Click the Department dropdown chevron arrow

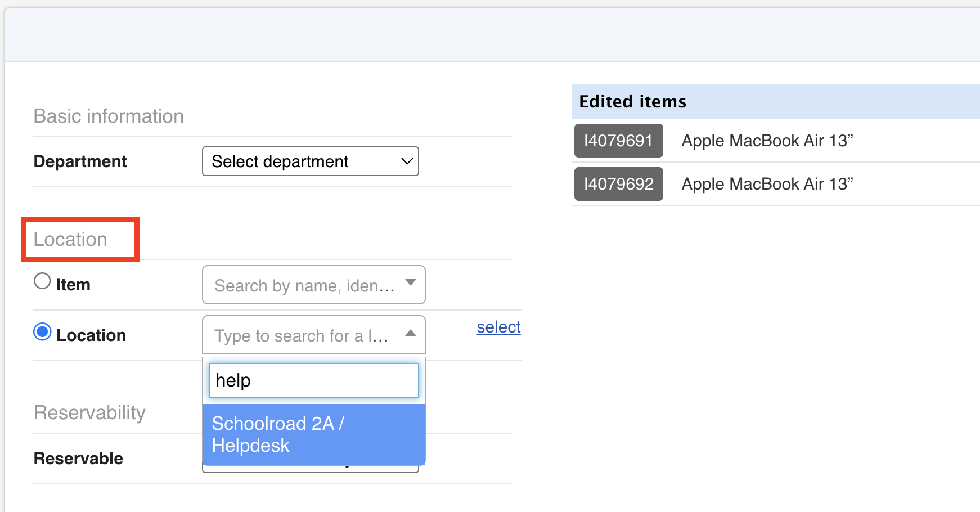tap(407, 161)
